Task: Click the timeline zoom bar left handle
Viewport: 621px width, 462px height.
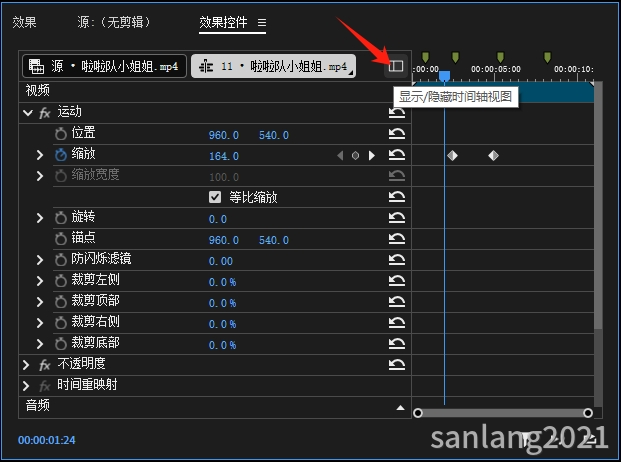Action: 417,413
